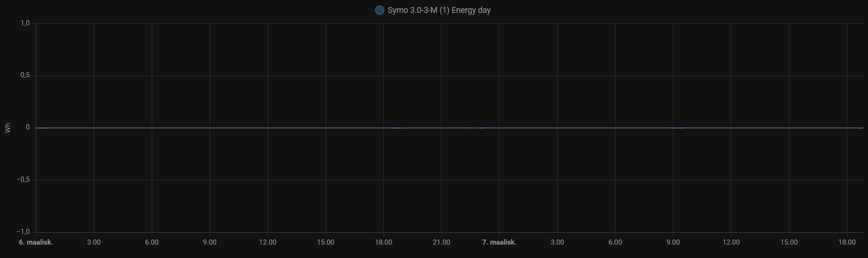The image size is (868, 258).
Task: Click the blue legend color circle
Action: coord(380,10)
